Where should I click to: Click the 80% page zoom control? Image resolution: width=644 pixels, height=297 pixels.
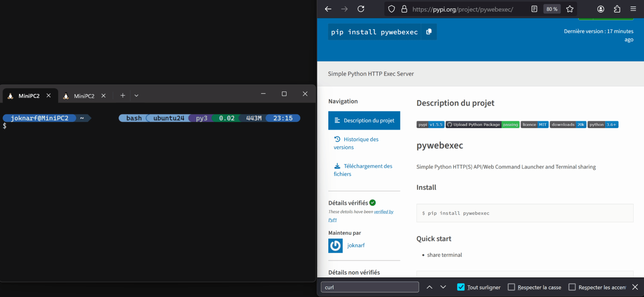pos(552,9)
